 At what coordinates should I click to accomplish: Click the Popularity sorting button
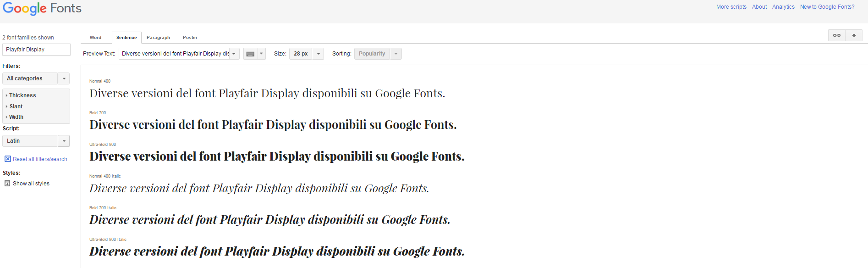(372, 54)
